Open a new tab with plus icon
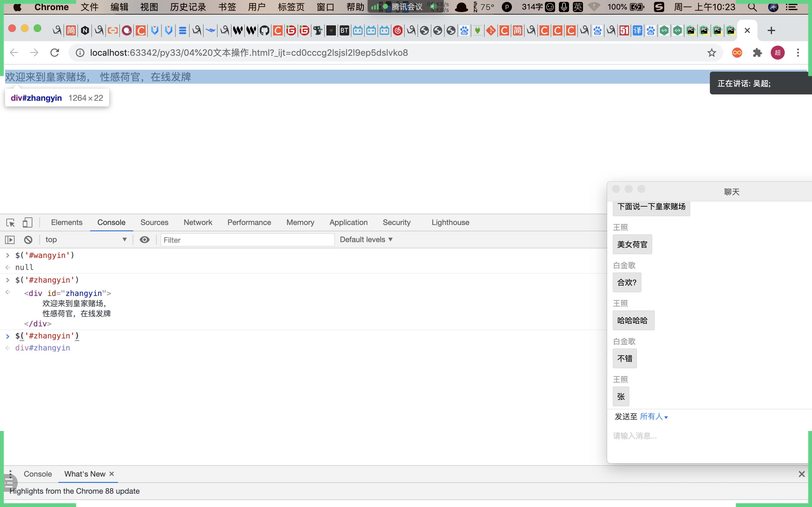Screen dimensions: 812x507 point(771,30)
